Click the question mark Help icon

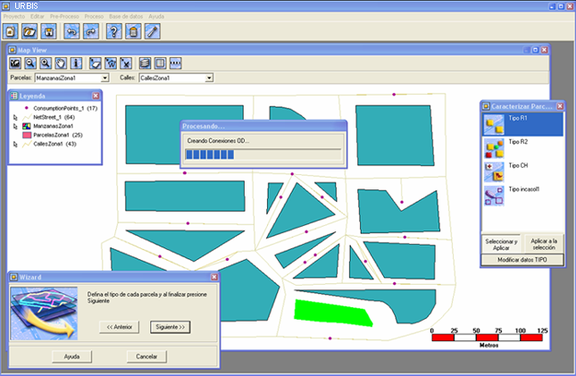click(x=114, y=32)
